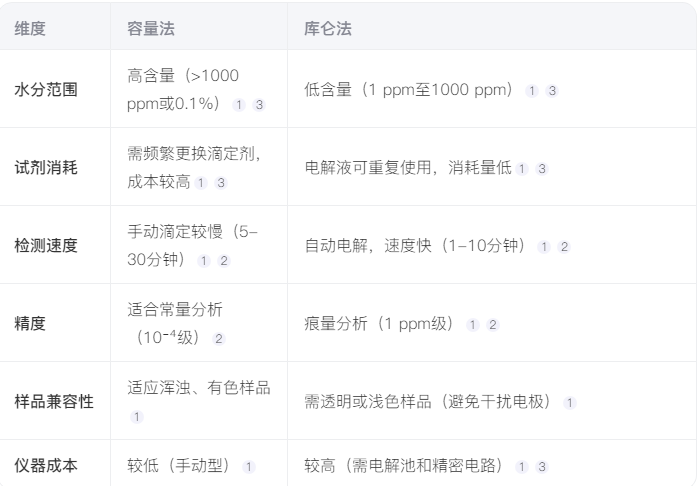Click citation 3 after 成本较高

pyautogui.click(x=221, y=183)
